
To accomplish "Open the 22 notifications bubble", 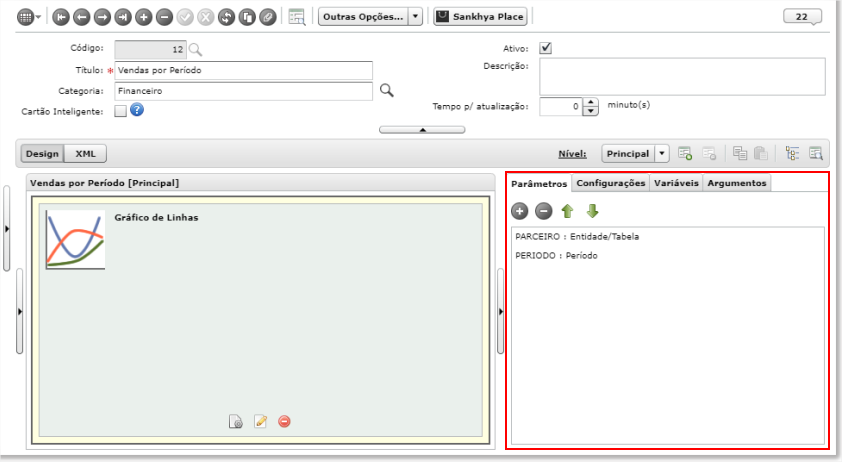I will 802,17.
